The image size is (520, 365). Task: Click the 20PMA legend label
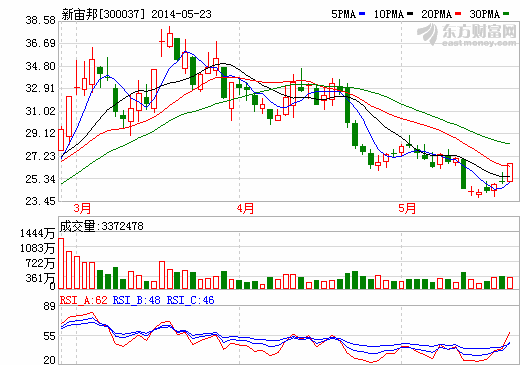[x=436, y=14]
